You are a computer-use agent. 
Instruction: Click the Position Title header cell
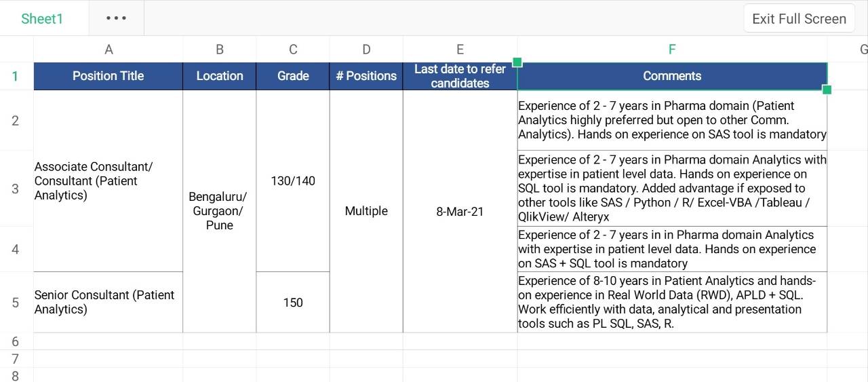tap(108, 76)
